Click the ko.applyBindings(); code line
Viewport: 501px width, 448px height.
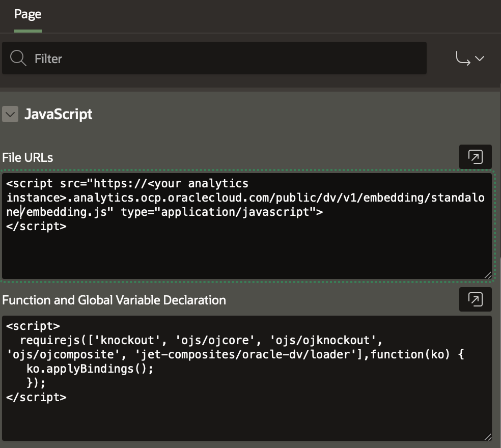coord(90,369)
